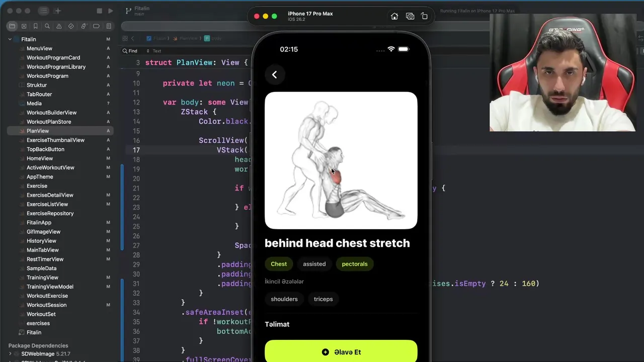Run the Fitalin scheme with Play button
This screenshot has width=644, height=362.
pos(111,11)
